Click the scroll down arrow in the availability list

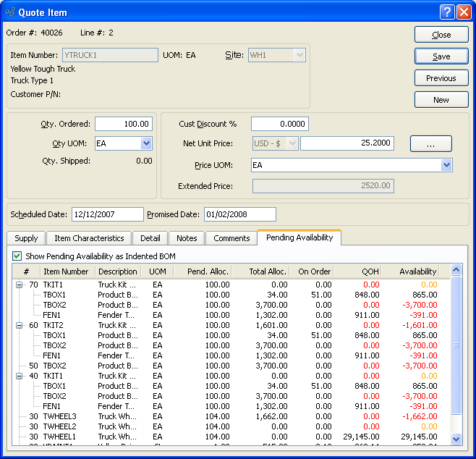[456, 439]
